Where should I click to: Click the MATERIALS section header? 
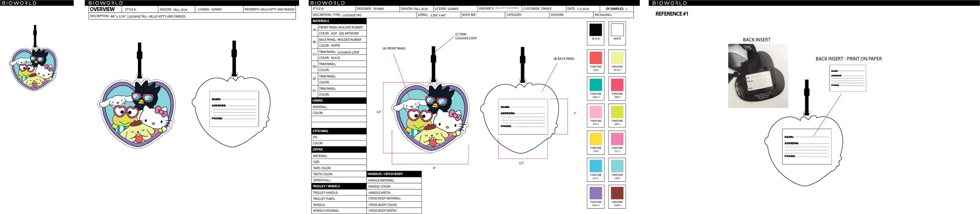tap(339, 21)
